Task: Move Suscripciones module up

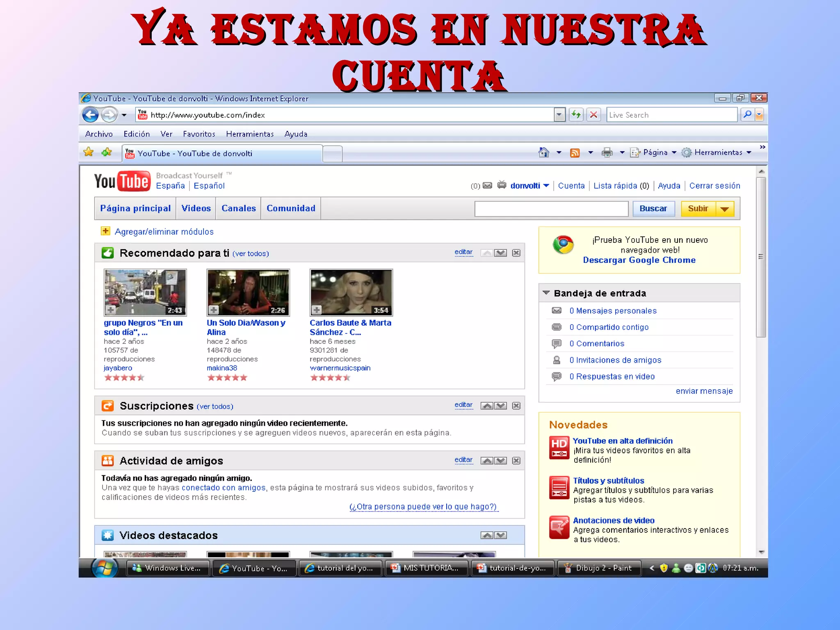Action: (487, 406)
